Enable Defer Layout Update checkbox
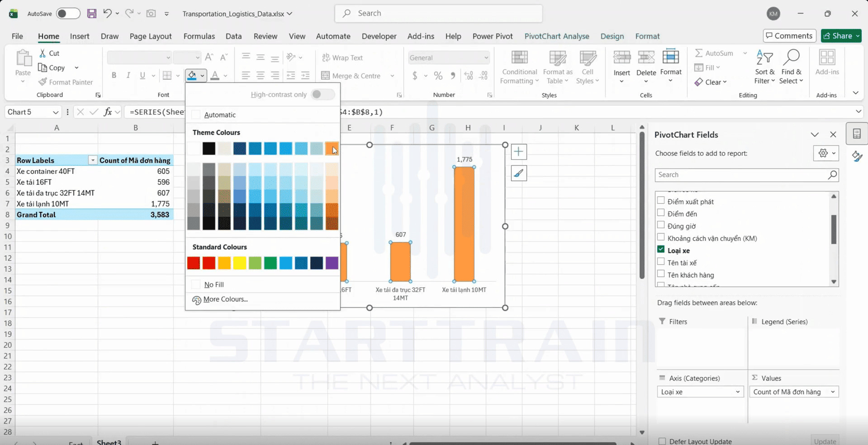 pyautogui.click(x=662, y=441)
